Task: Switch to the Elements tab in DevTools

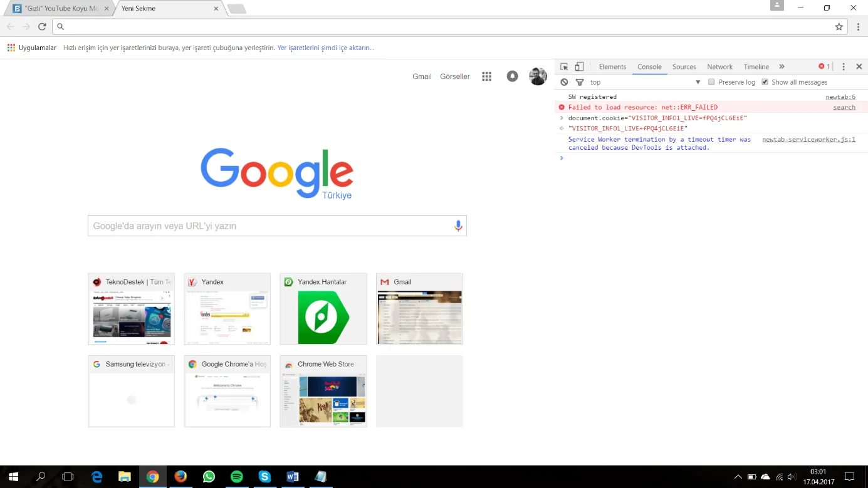Action: [612, 66]
